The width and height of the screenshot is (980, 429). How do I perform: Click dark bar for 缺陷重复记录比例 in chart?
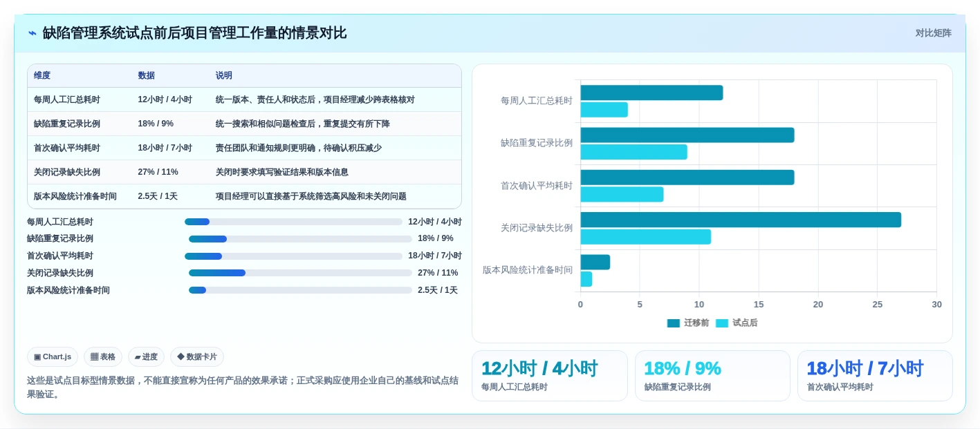coord(687,135)
